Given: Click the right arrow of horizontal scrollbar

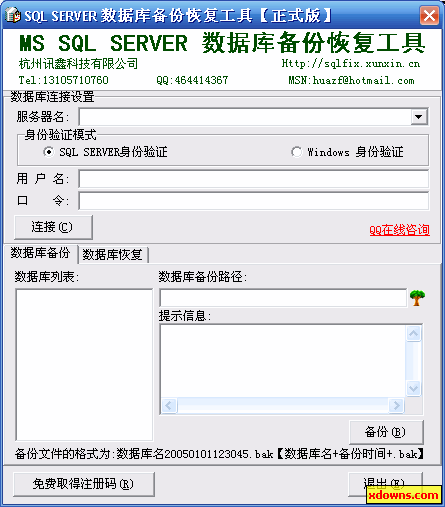Looking at the screenshot, I should (x=396, y=406).
